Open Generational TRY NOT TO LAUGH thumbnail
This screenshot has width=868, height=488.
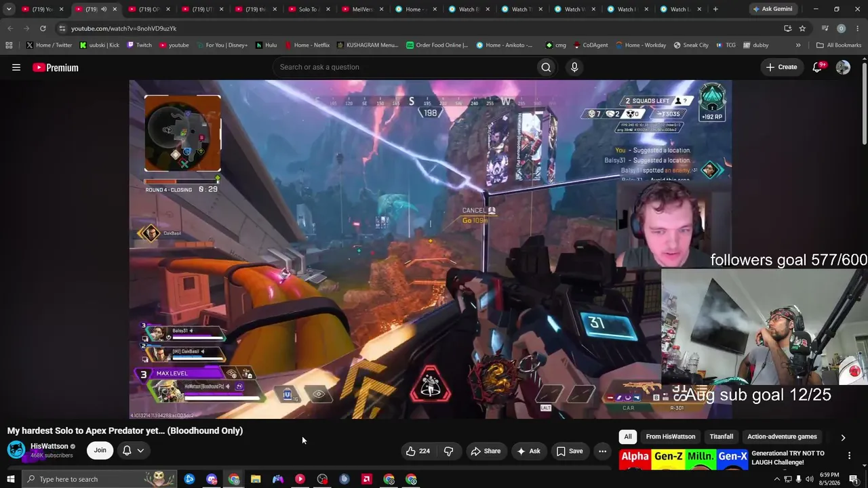click(x=683, y=459)
